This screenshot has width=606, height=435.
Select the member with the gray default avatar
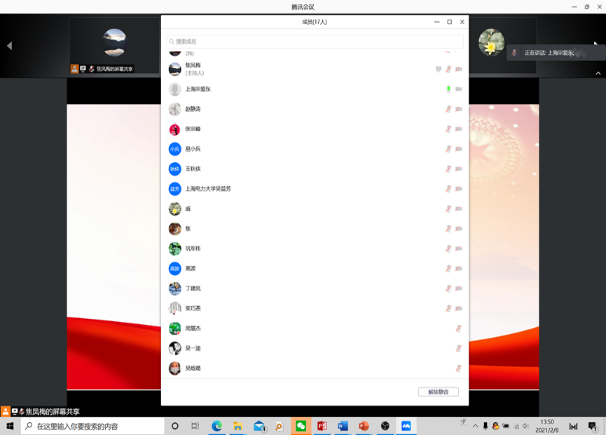(x=315, y=89)
